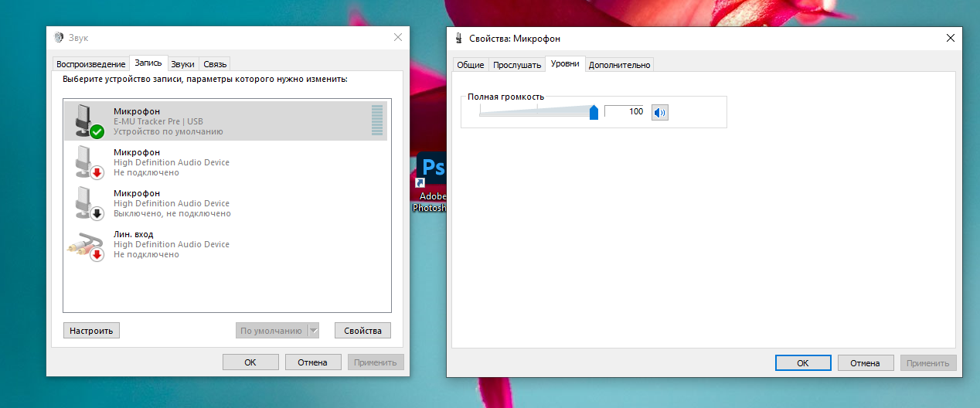Click 'Применить' in the Sound window

tap(376, 362)
